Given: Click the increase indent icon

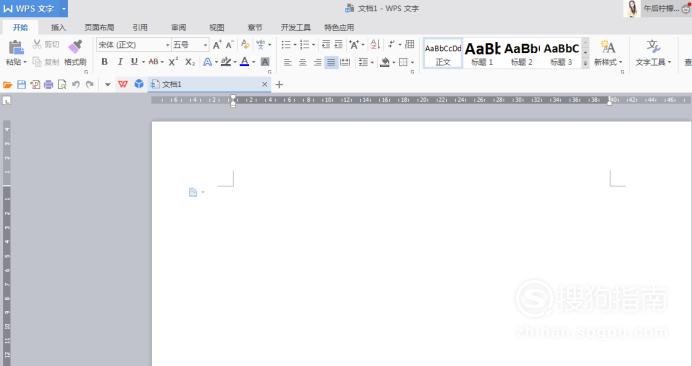Looking at the screenshot, I should point(338,44).
